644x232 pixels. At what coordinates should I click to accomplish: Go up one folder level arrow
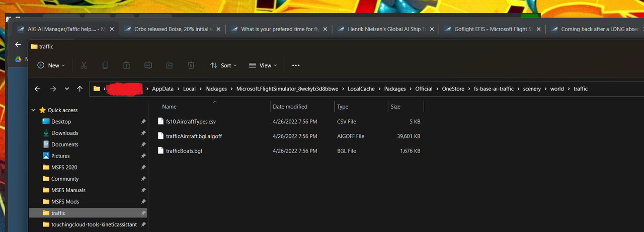(79, 89)
